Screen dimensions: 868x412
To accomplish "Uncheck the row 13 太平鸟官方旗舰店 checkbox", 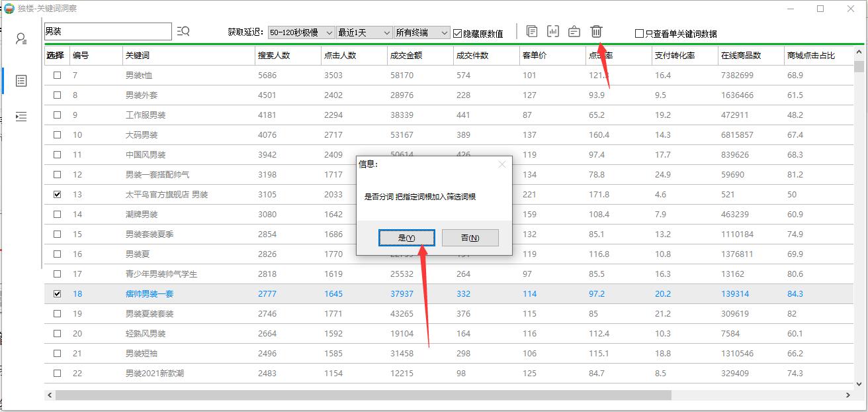I will click(x=57, y=195).
